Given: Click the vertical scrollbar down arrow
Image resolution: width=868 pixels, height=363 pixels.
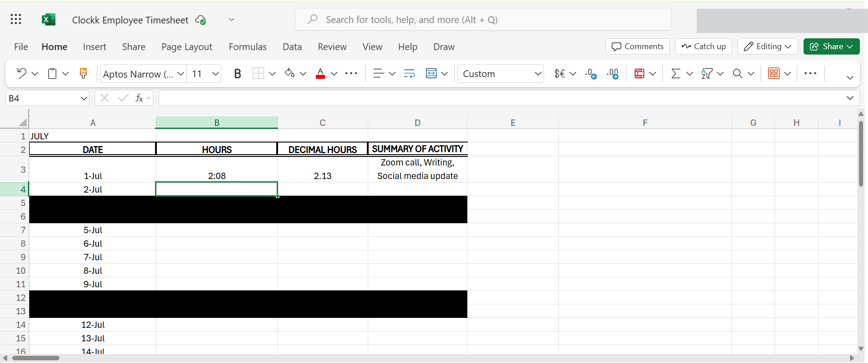Looking at the screenshot, I should pyautogui.click(x=861, y=349).
